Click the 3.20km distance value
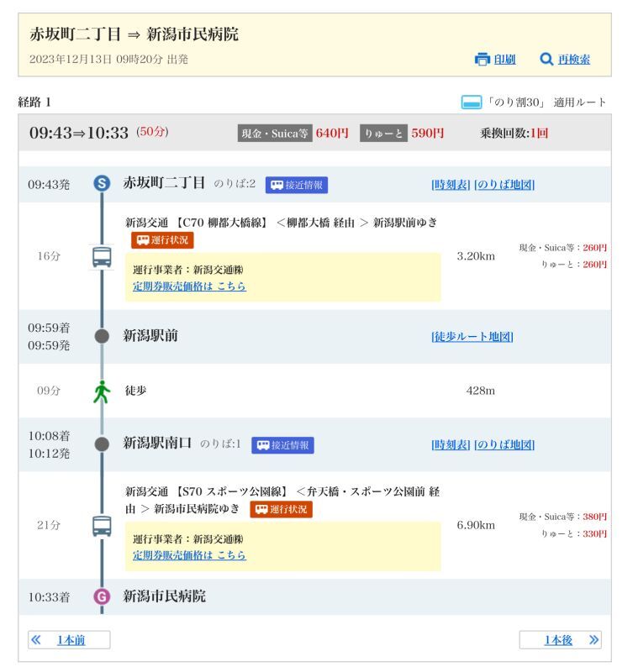This screenshot has height=672, width=638. [x=476, y=256]
